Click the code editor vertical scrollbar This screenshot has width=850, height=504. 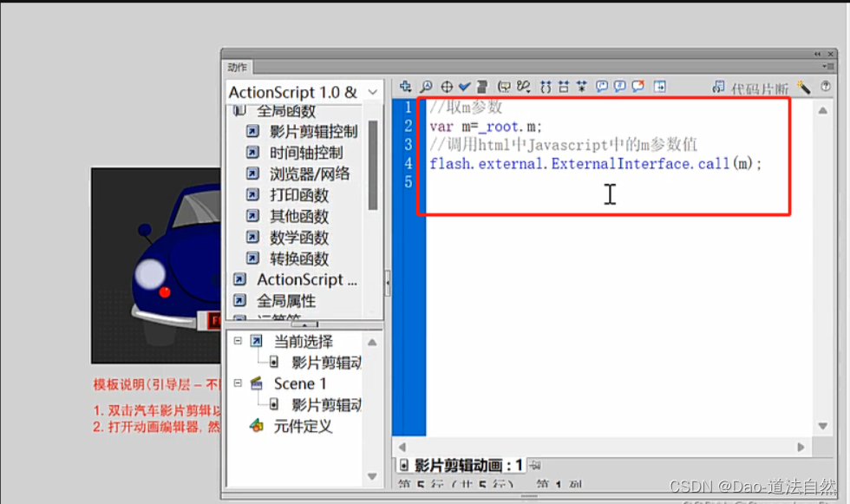(822, 260)
